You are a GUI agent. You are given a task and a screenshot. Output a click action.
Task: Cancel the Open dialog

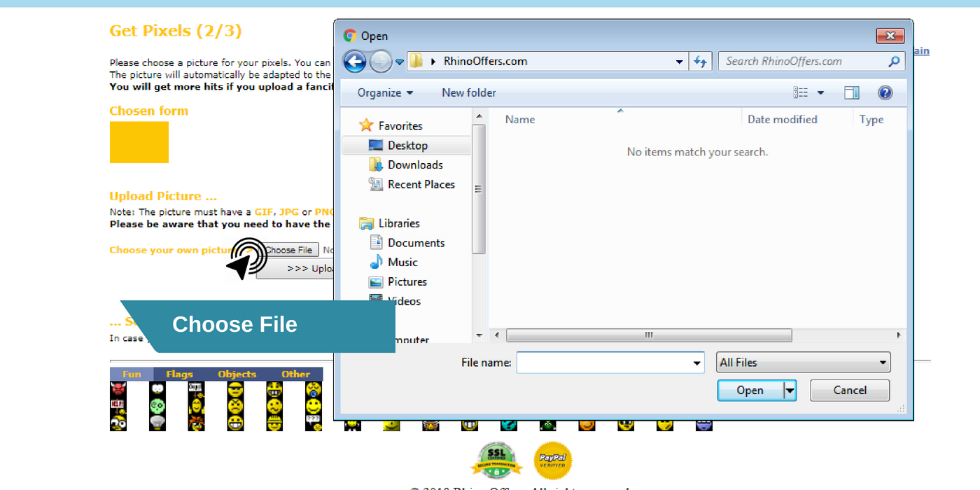[850, 391]
